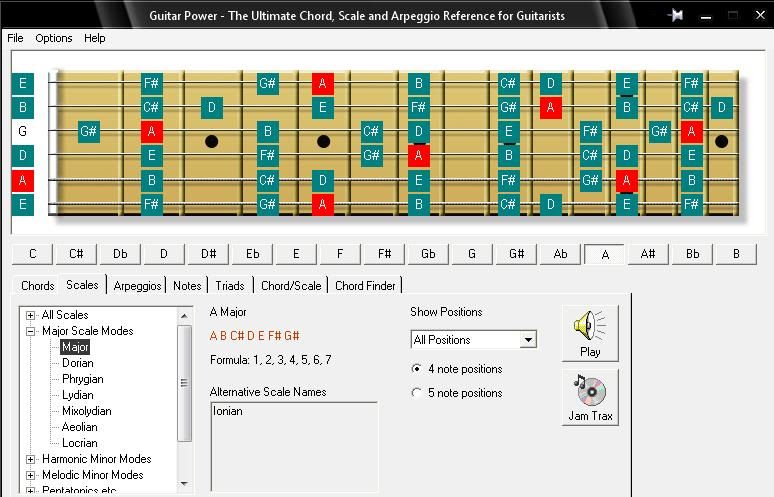
Task: Select root note B button
Action: [736, 254]
